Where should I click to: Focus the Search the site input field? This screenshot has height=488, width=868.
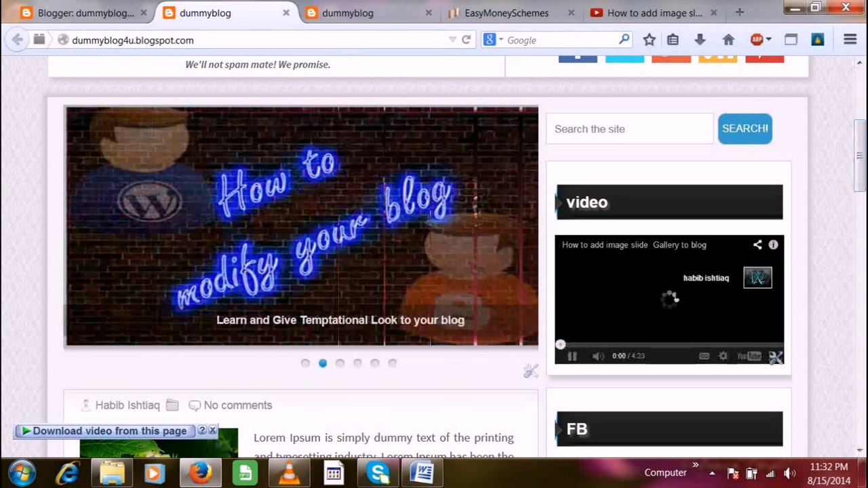pyautogui.click(x=629, y=129)
